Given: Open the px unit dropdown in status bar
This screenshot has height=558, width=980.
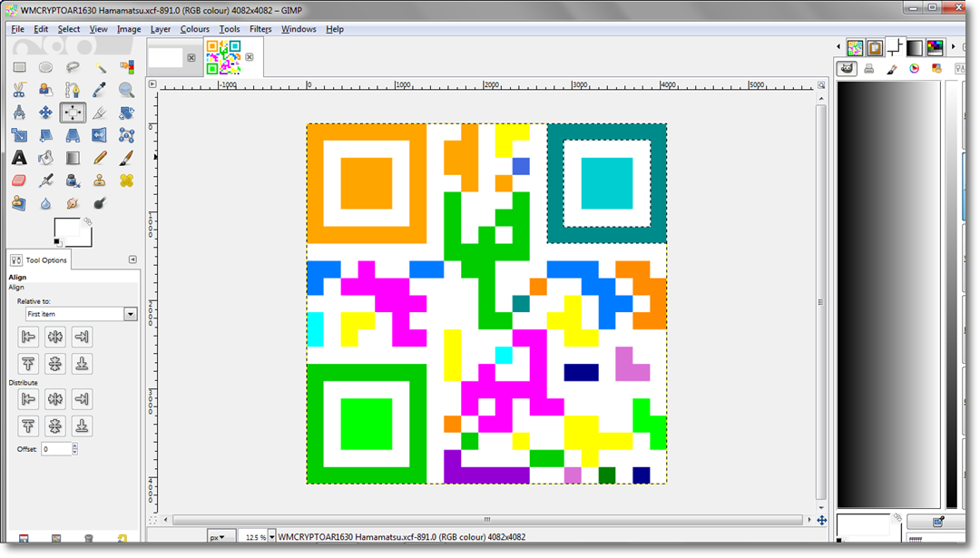Looking at the screenshot, I should pos(221,537).
